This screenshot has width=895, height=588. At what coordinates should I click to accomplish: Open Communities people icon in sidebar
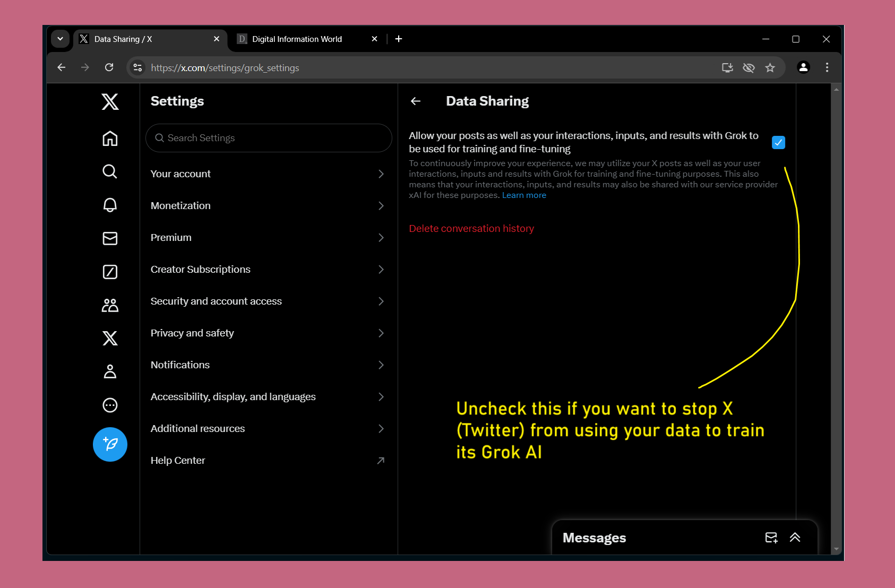pos(110,305)
